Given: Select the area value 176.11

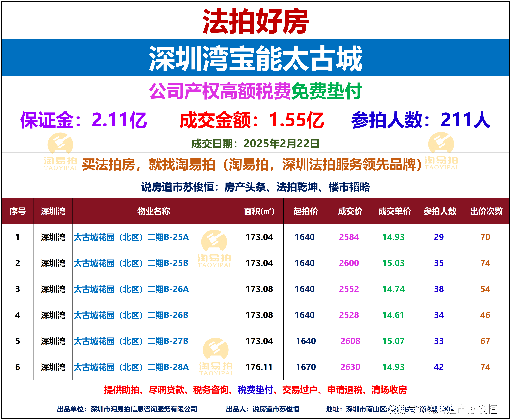Looking at the screenshot, I should pyautogui.click(x=259, y=367).
